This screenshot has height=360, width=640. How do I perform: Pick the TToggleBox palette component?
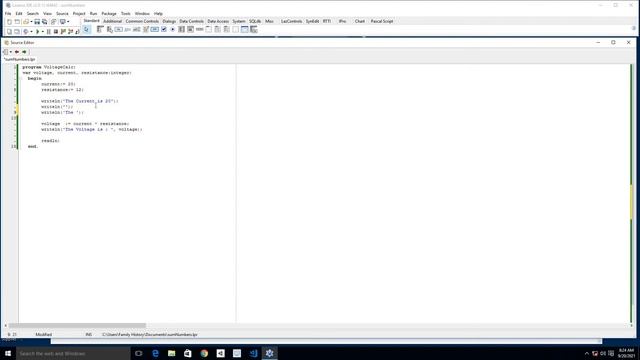(x=155, y=29)
